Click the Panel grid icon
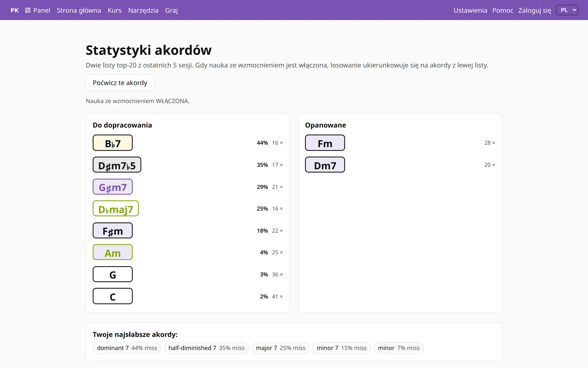This screenshot has height=368, width=588. [x=28, y=10]
